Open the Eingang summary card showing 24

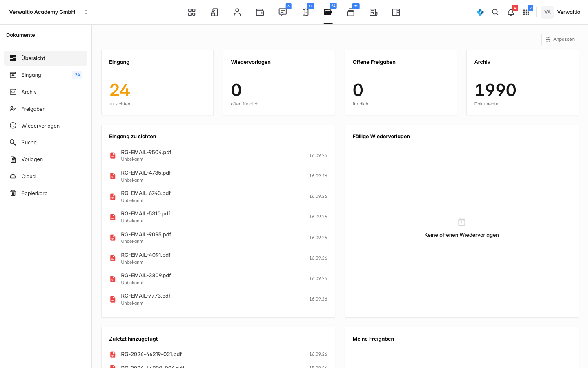pyautogui.click(x=157, y=83)
